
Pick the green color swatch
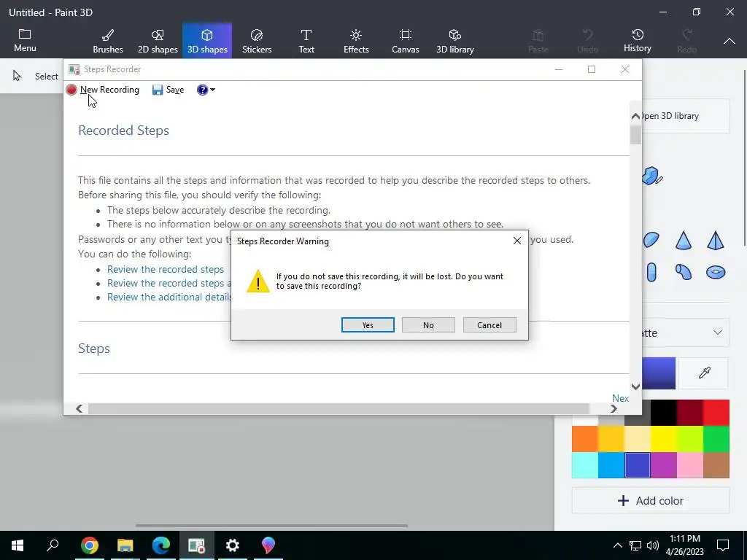(716, 439)
